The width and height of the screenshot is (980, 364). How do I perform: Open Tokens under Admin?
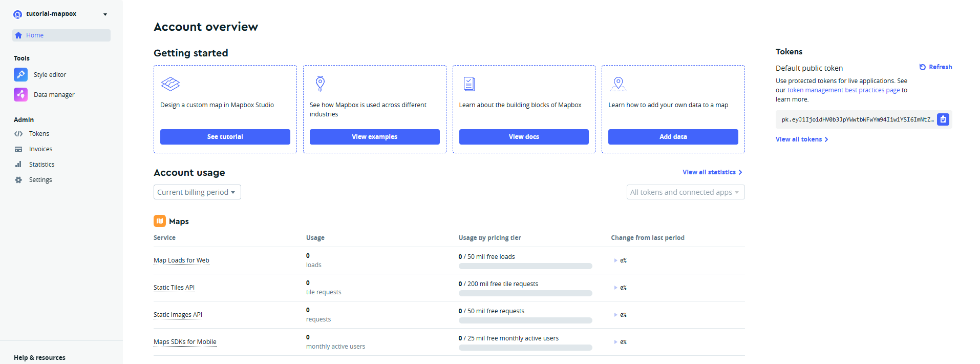tap(39, 134)
